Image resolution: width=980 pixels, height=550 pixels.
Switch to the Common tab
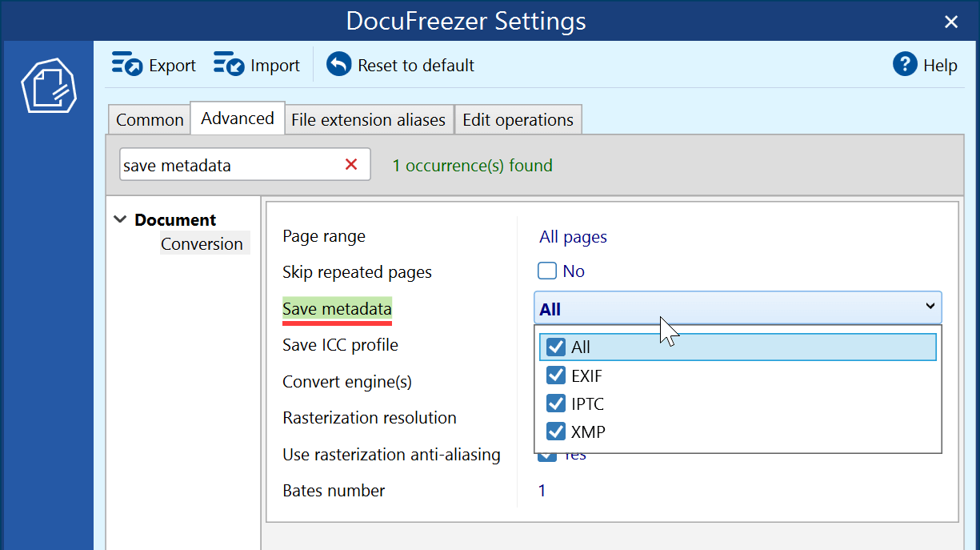(149, 118)
